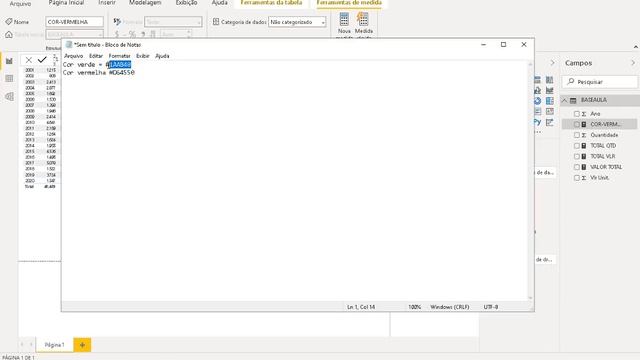This screenshot has height=360, width=640.
Task: Open Notepad's Arquivo menu
Action: coord(73,56)
